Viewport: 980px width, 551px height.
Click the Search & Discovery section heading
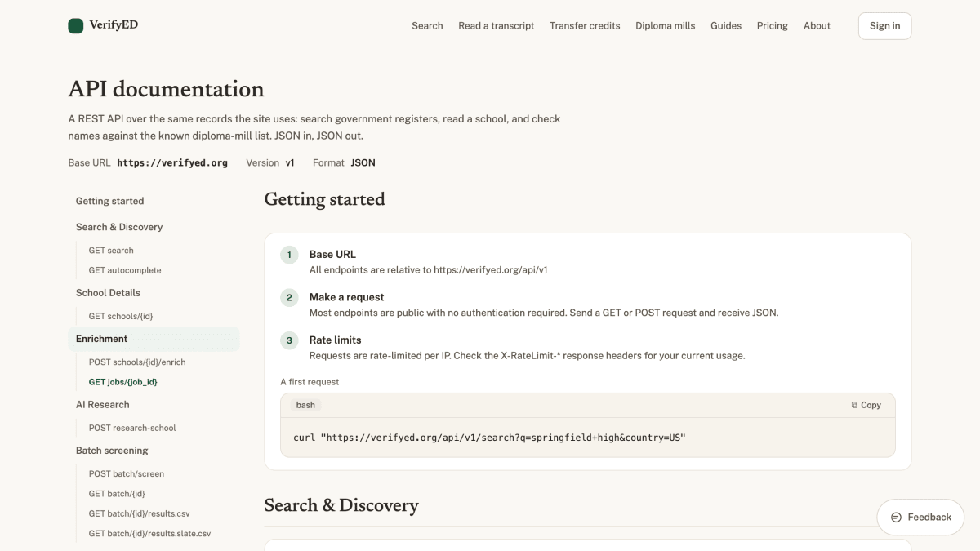click(341, 505)
